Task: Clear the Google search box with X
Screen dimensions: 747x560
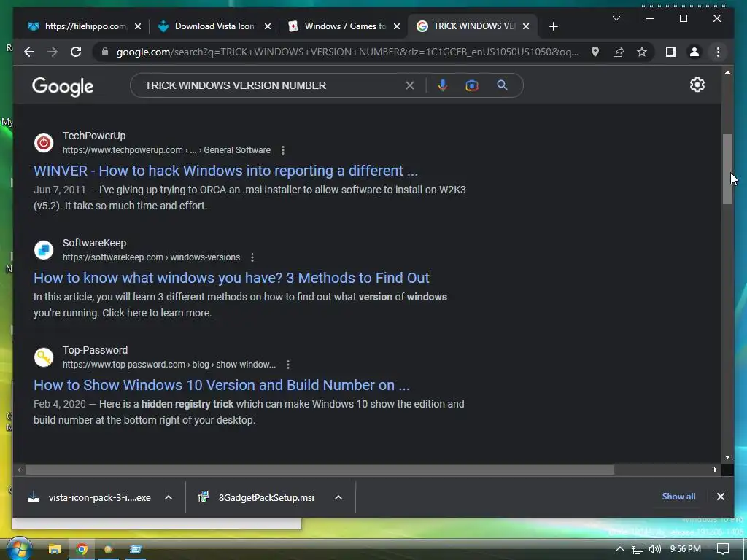Action: click(x=410, y=86)
